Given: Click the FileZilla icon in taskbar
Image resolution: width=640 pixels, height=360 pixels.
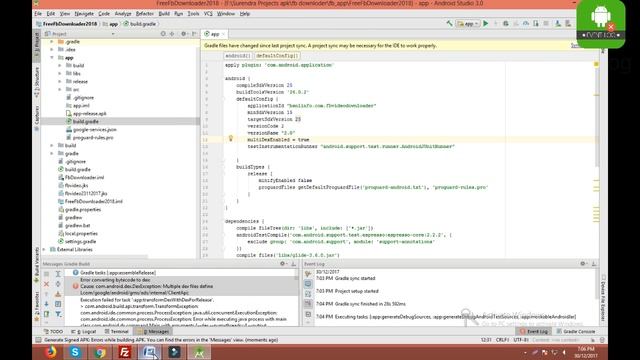Looking at the screenshot, I should [125, 352].
